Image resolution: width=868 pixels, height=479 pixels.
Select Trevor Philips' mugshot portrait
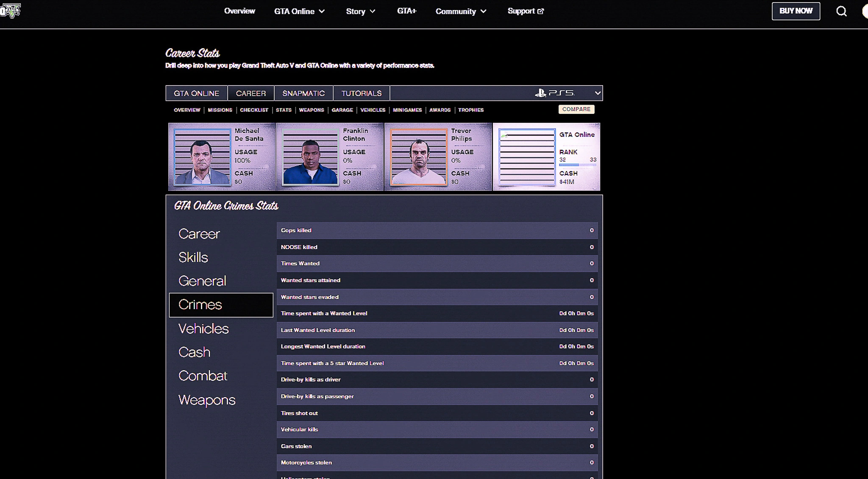[419, 157]
